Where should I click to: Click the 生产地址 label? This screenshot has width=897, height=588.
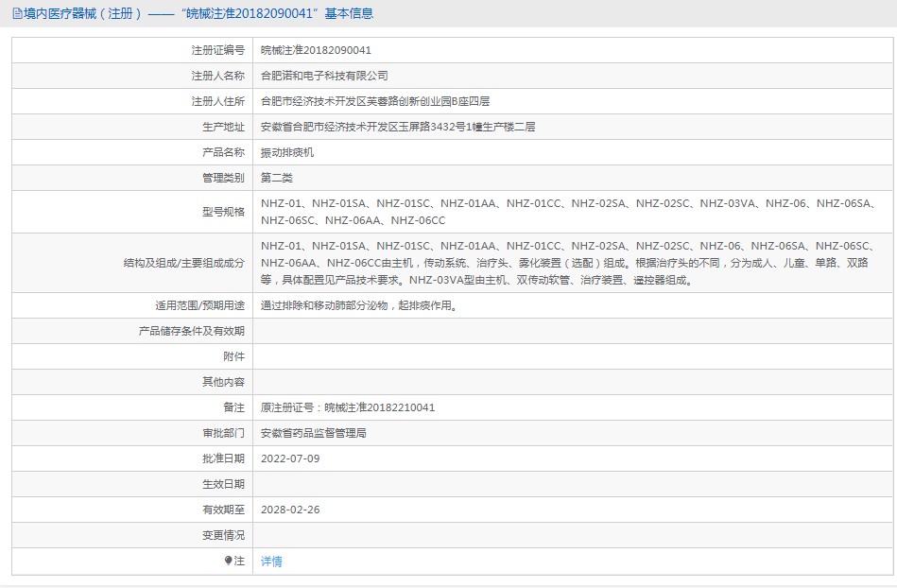coord(223,127)
